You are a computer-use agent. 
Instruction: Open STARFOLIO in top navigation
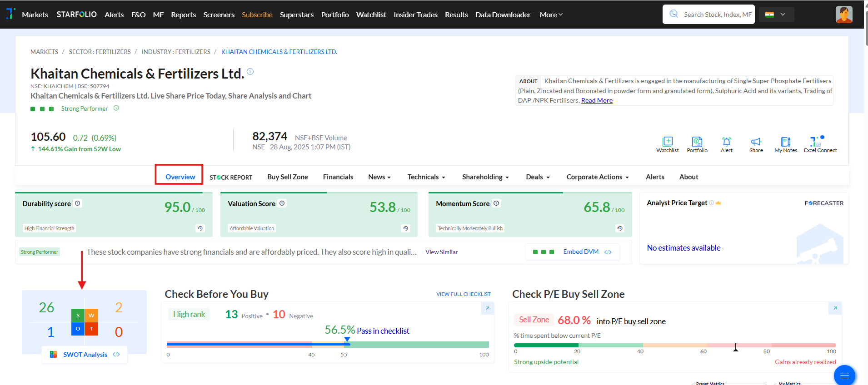[77, 15]
